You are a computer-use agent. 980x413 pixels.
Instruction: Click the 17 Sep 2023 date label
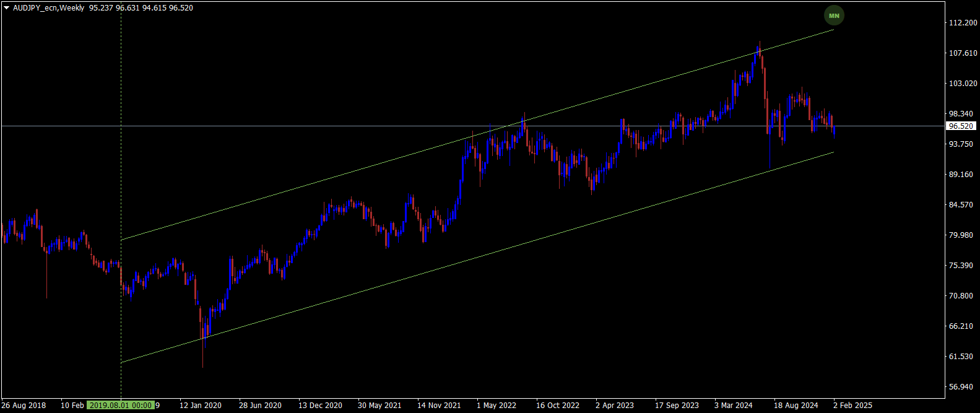coord(677,406)
